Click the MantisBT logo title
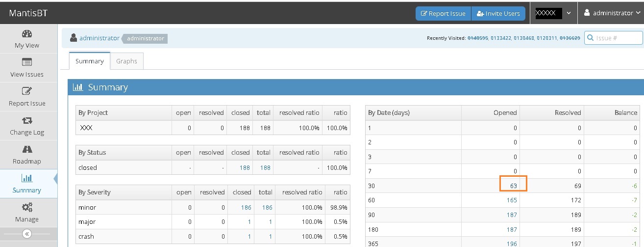 [28, 13]
